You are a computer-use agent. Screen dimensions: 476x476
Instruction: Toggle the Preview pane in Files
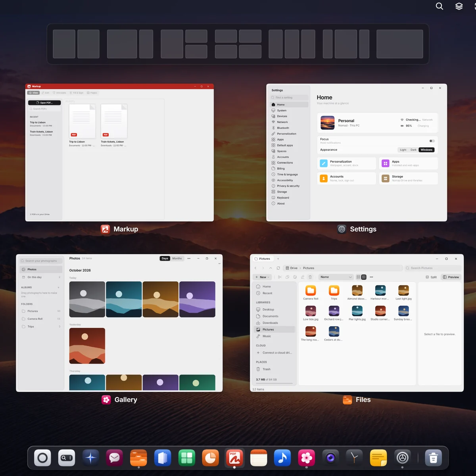point(451,277)
